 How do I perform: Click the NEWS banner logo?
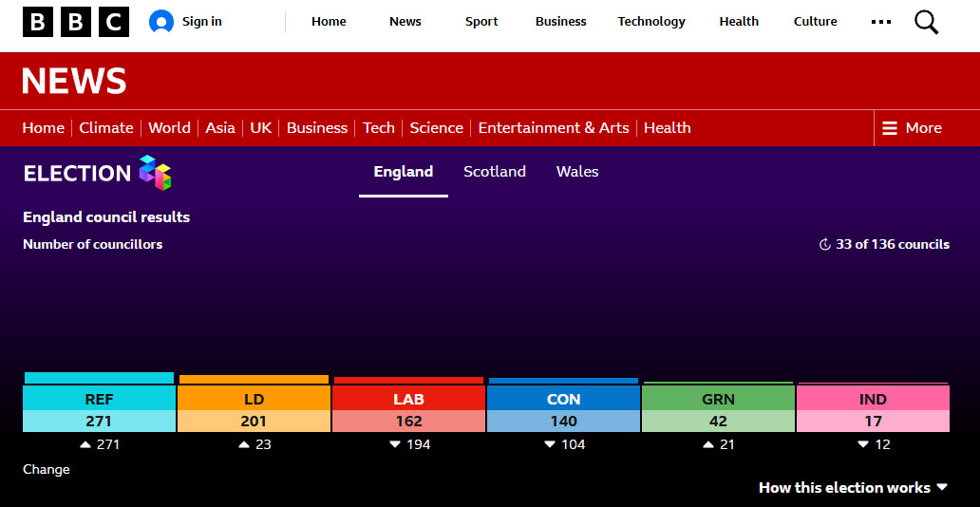[x=74, y=81]
